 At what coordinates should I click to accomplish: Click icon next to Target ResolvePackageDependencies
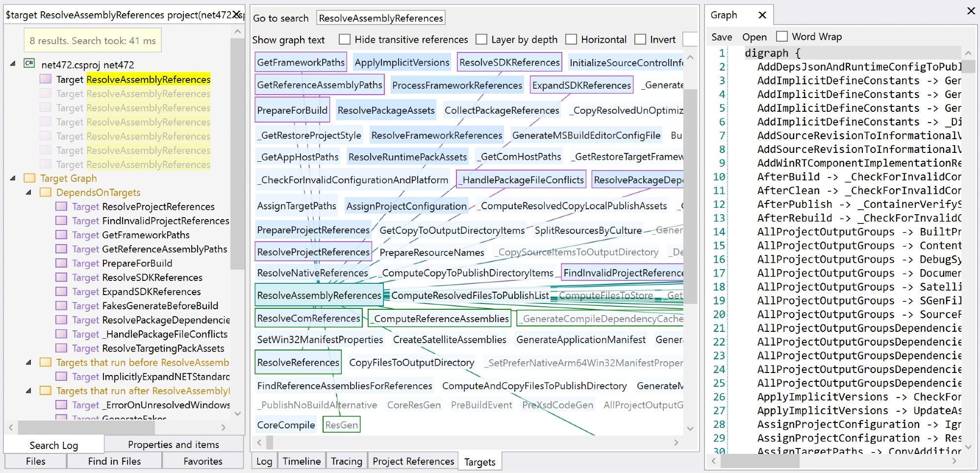pos(61,320)
